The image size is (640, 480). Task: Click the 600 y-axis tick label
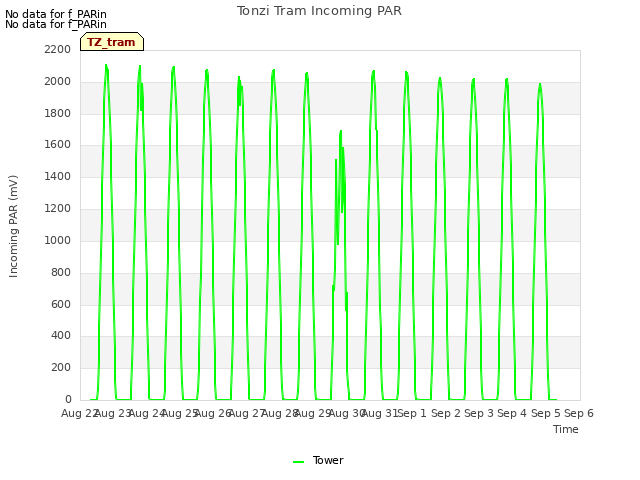(x=61, y=304)
